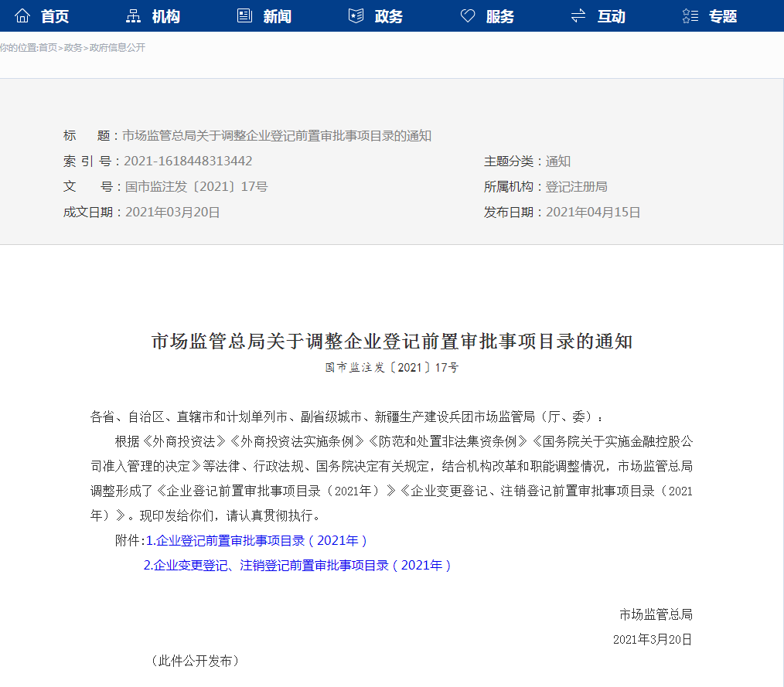Open the 机构 menu item

point(166,16)
